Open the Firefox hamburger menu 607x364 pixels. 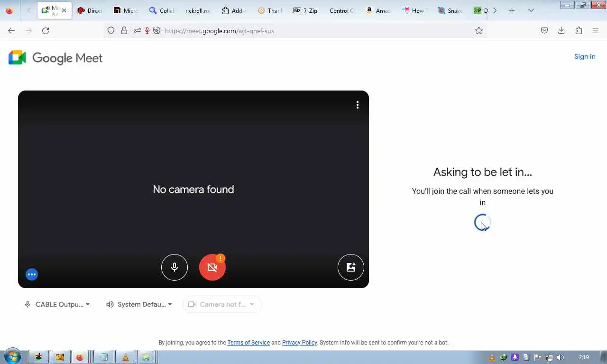596,31
